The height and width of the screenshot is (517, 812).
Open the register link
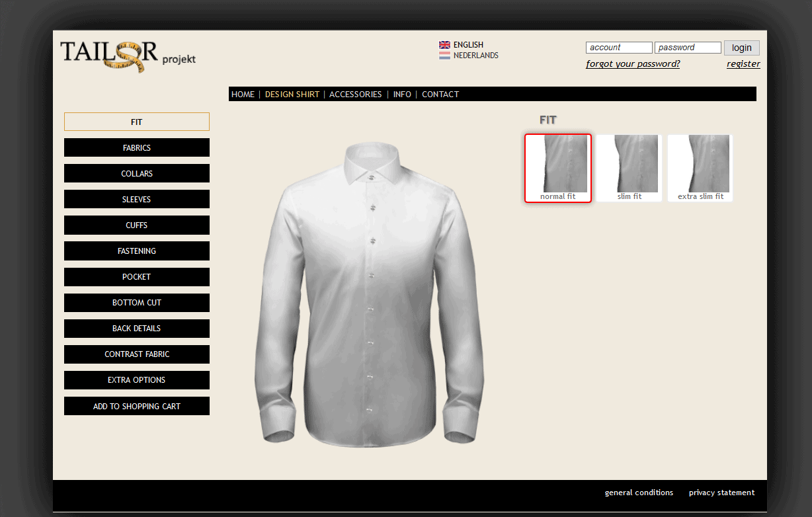pyautogui.click(x=743, y=64)
